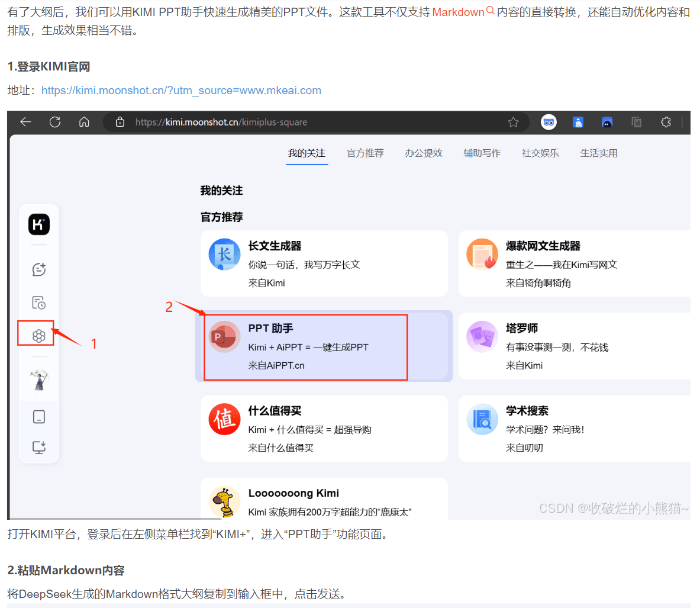Click the 1.登录KIMI官网 heading

49,66
